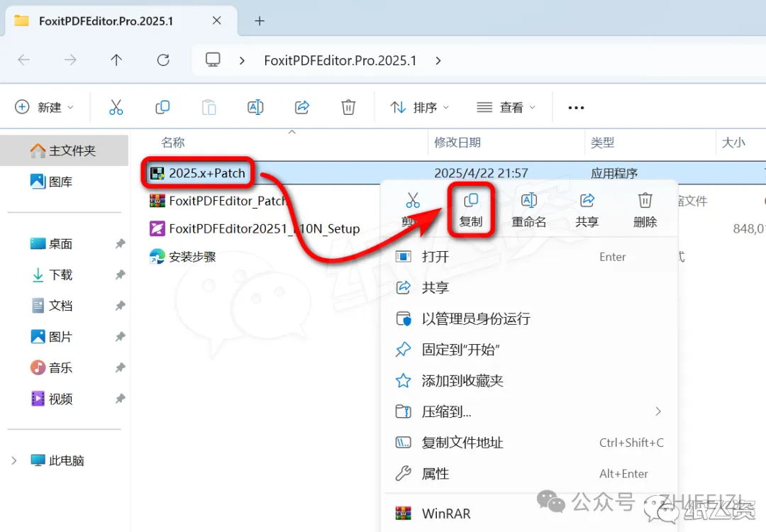Viewport: 766px width, 532px height.
Task: Select 主文件夹 in sidebar
Action: coord(65,150)
